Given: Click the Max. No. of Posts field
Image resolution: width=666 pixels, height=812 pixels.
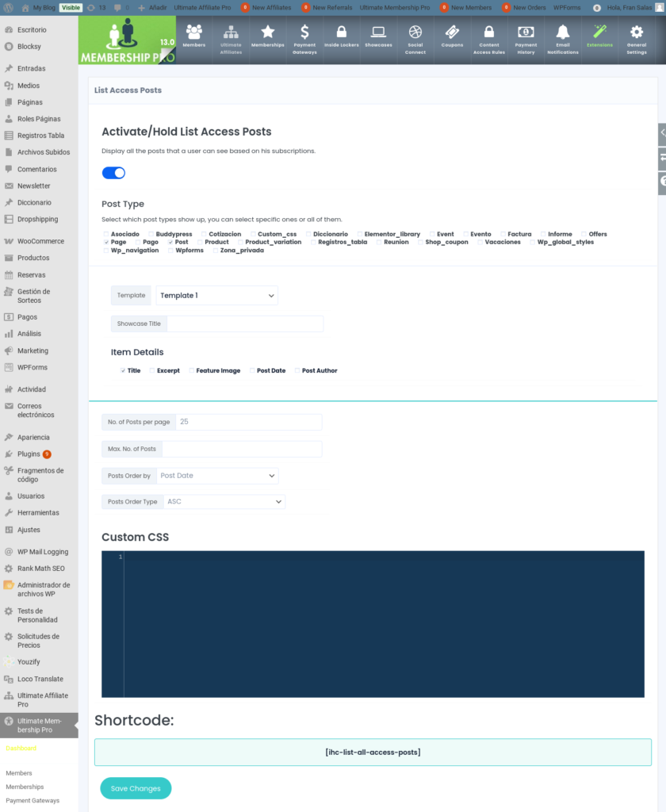Looking at the screenshot, I should tap(242, 449).
